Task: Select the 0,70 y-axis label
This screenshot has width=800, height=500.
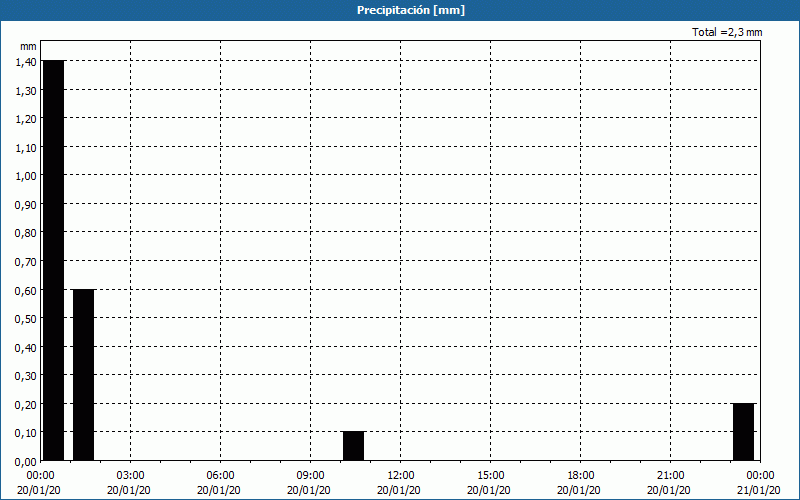Action: point(26,262)
